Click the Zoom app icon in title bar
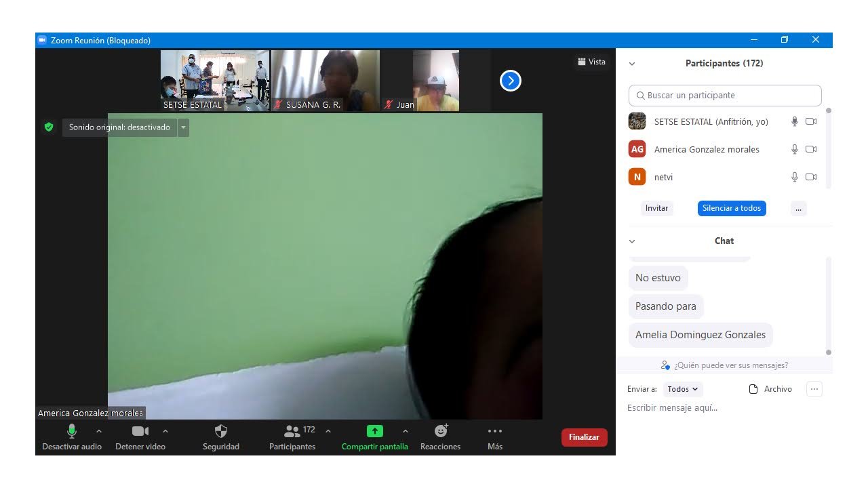 [x=42, y=40]
